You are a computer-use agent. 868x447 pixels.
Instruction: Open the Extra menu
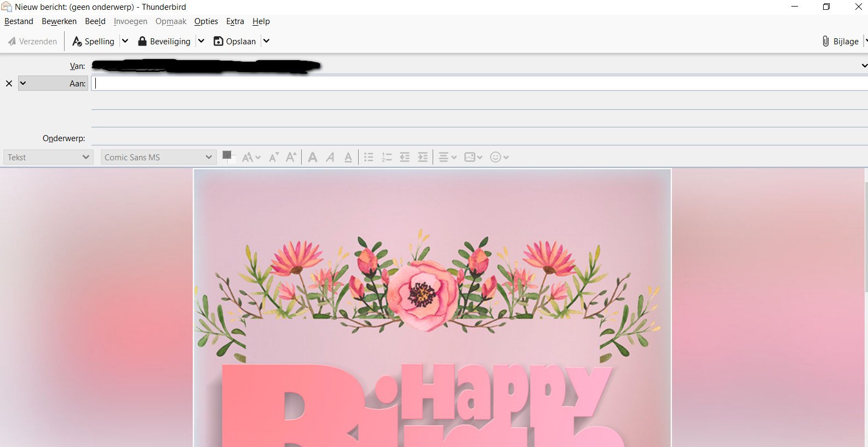click(x=235, y=21)
